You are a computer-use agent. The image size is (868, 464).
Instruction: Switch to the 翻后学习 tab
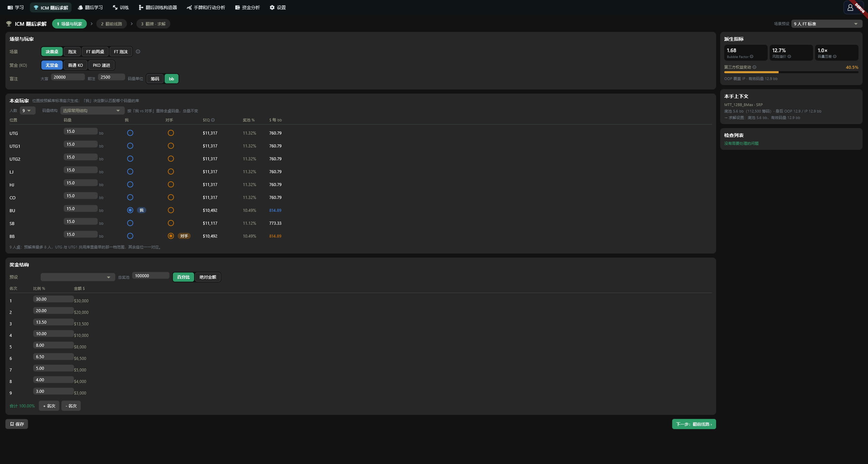click(x=90, y=7)
